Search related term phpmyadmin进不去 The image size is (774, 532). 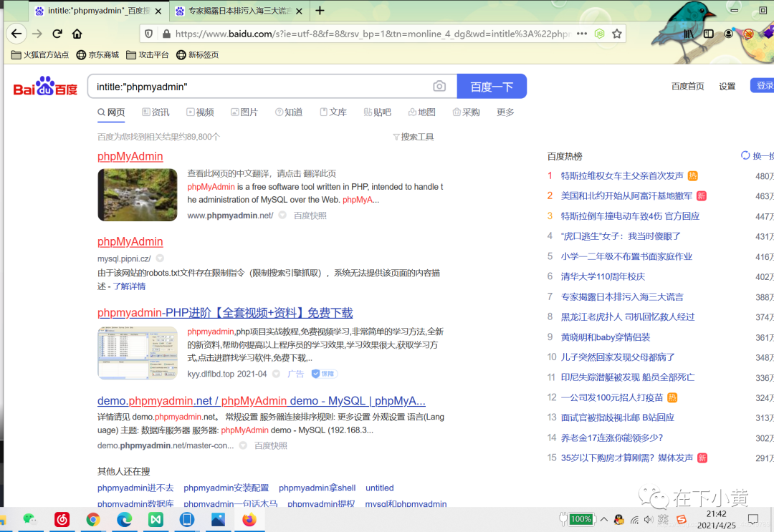coord(135,488)
